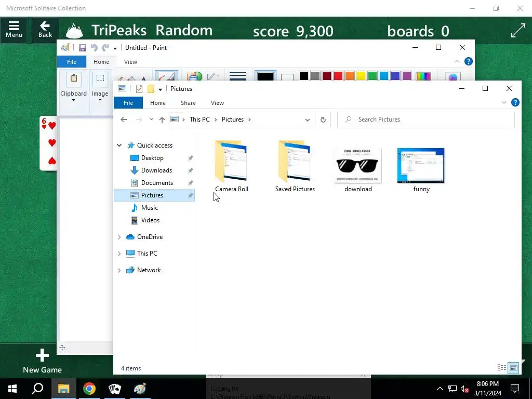The image size is (532, 399).
Task: Click the muted volume tray icon
Action: [464, 389]
